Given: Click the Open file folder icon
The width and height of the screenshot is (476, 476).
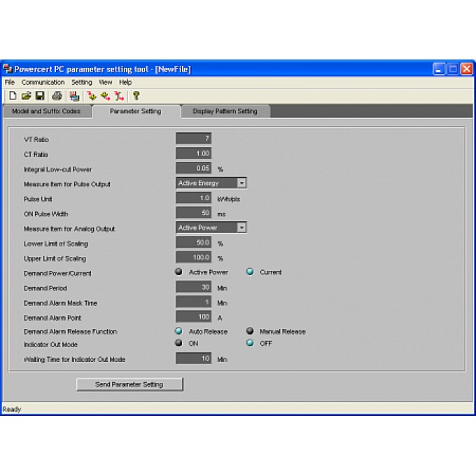Looking at the screenshot, I should [26, 96].
